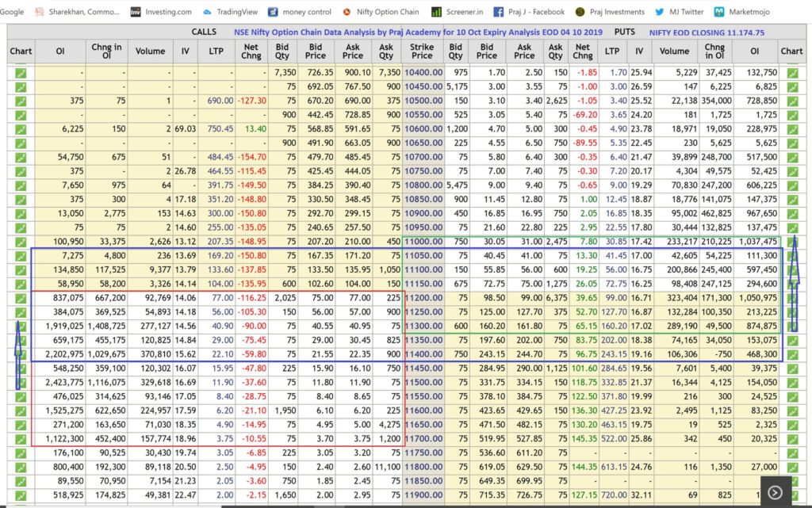Image resolution: width=812 pixels, height=508 pixels.
Task: Open calls chart icon for 10900.00 strike row
Action: [x=20, y=214]
